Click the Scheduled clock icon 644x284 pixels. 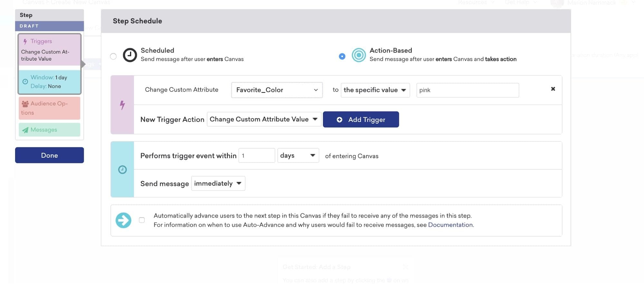130,55
